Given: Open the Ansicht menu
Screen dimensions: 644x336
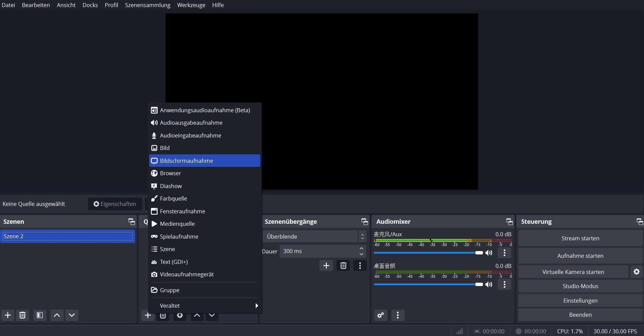Looking at the screenshot, I should click(66, 5).
